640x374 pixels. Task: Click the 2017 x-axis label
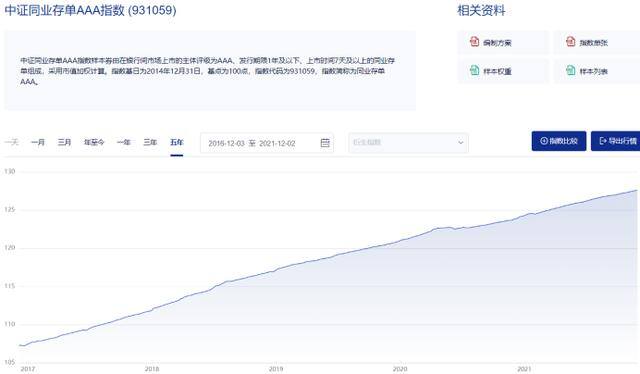28,369
